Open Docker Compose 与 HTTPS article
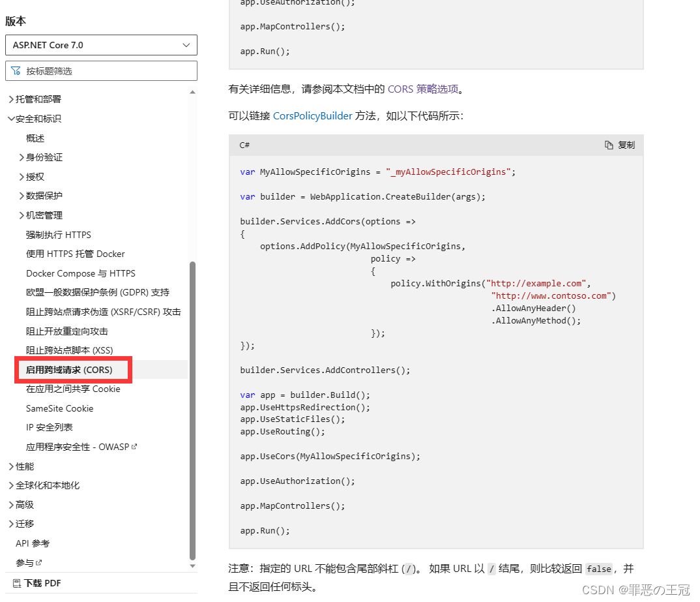This screenshot has height=602, width=700. point(81,273)
